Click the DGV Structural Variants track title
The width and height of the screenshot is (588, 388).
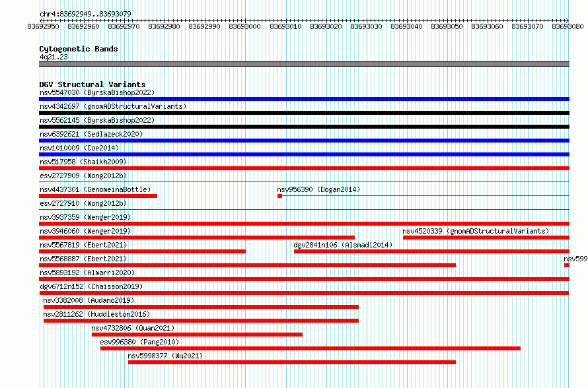coord(92,84)
